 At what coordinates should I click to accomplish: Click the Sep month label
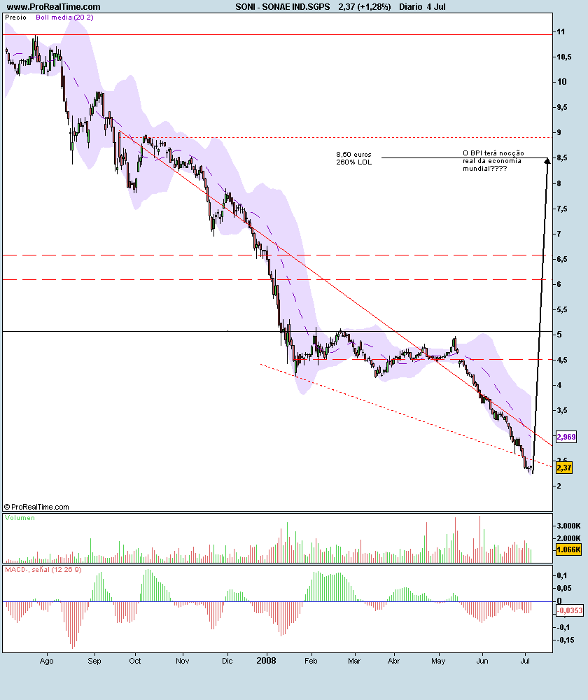[x=94, y=661]
